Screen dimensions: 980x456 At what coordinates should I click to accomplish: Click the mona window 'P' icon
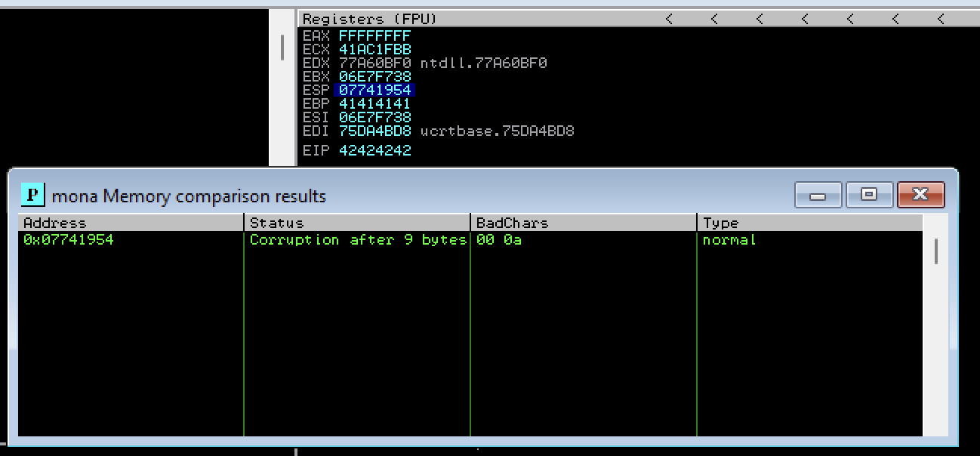[32, 195]
